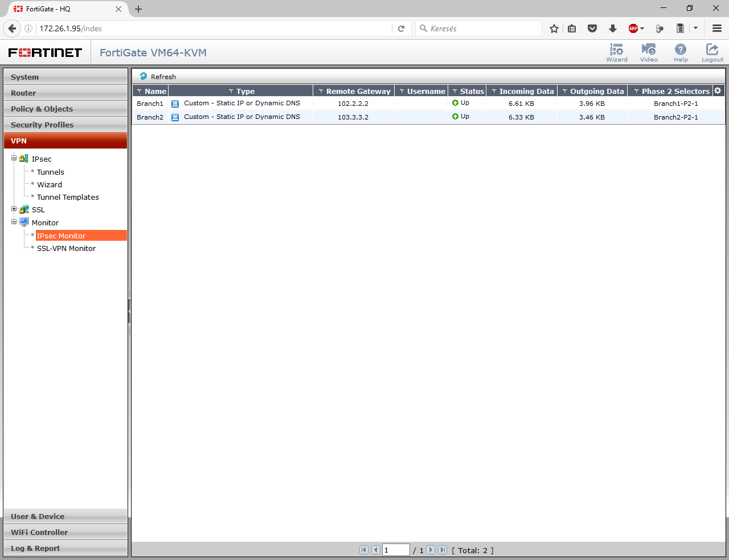This screenshot has width=729, height=560.
Task: Click the Video tutorials icon
Action: (x=649, y=52)
